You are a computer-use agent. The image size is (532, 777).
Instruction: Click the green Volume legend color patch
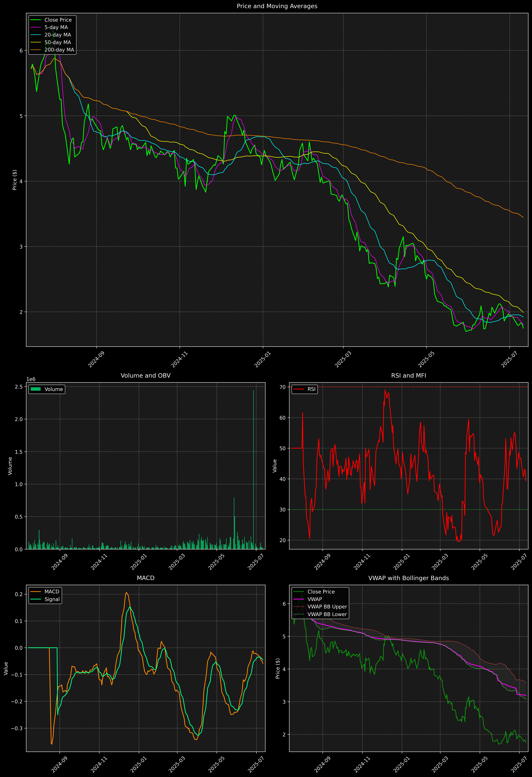[x=36, y=389]
